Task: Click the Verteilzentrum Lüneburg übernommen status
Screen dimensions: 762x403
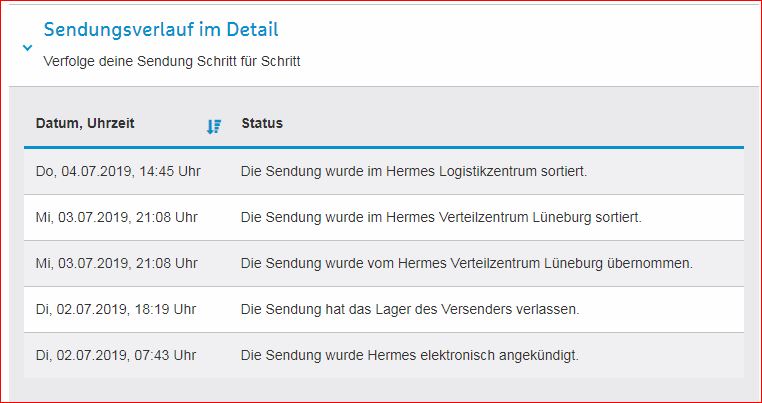Action: click(x=467, y=263)
